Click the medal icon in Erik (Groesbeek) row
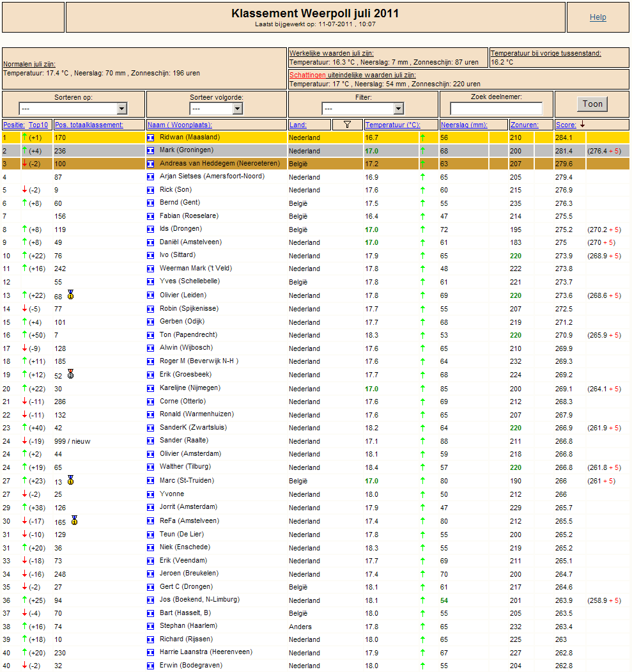 pyautogui.click(x=71, y=374)
